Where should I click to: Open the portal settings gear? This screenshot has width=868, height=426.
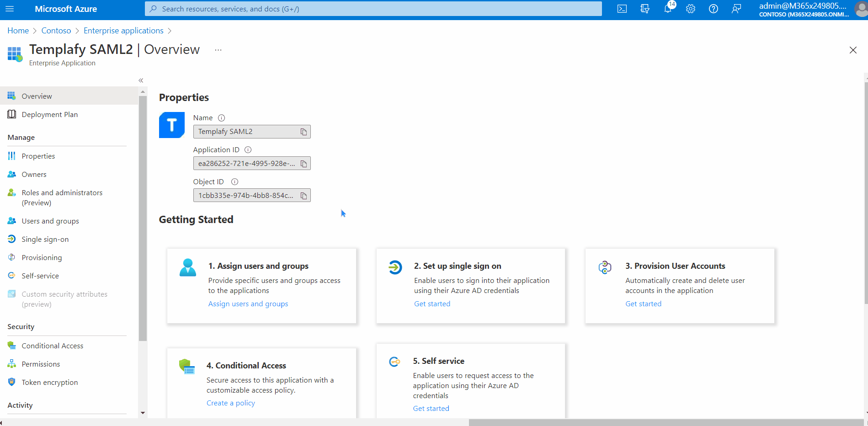(691, 8)
